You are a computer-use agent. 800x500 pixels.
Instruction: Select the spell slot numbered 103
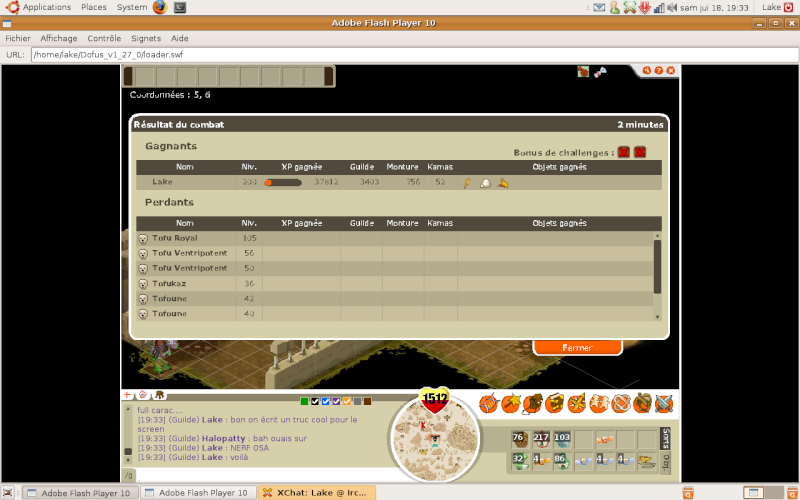[562, 439]
